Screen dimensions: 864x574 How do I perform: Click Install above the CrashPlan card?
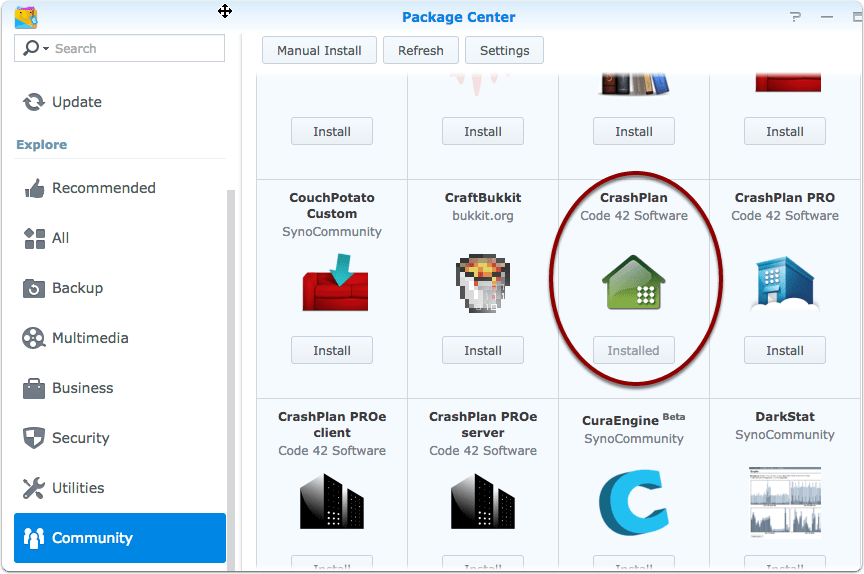(634, 131)
